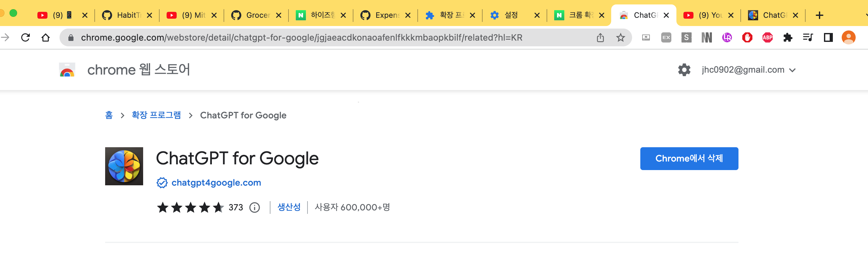Reload the page with the refresh icon
Viewport: 868px width, 257px height.
pyautogui.click(x=26, y=37)
